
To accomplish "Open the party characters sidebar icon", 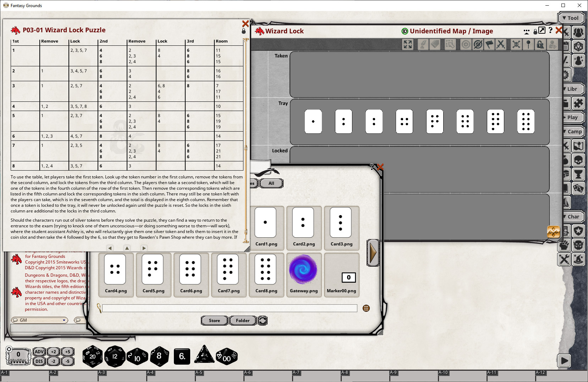I will (x=578, y=32).
